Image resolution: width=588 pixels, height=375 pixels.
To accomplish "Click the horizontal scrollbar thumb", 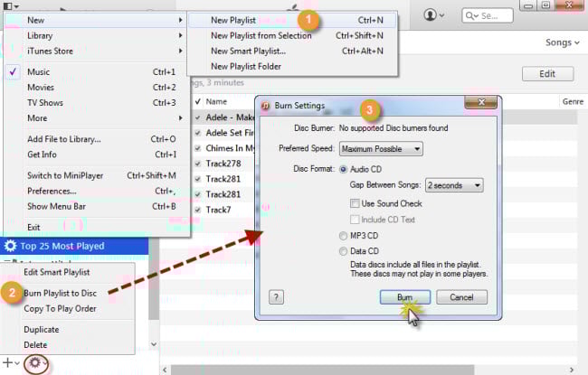I will point(323,370).
